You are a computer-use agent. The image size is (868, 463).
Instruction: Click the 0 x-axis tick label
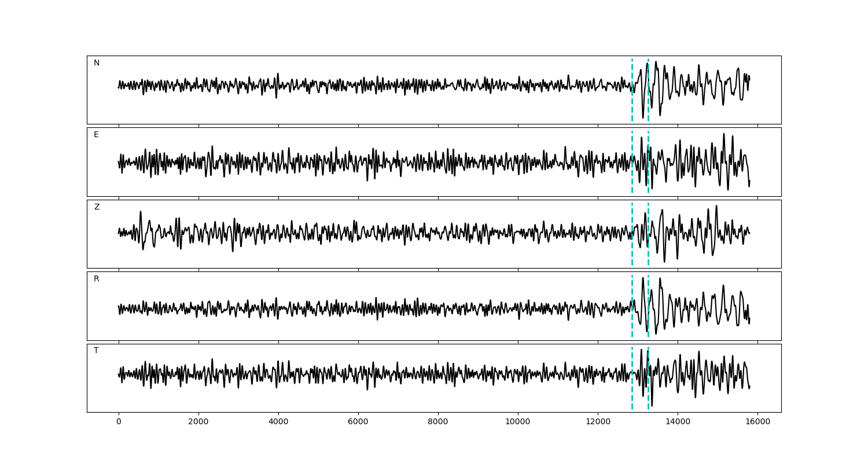point(119,422)
